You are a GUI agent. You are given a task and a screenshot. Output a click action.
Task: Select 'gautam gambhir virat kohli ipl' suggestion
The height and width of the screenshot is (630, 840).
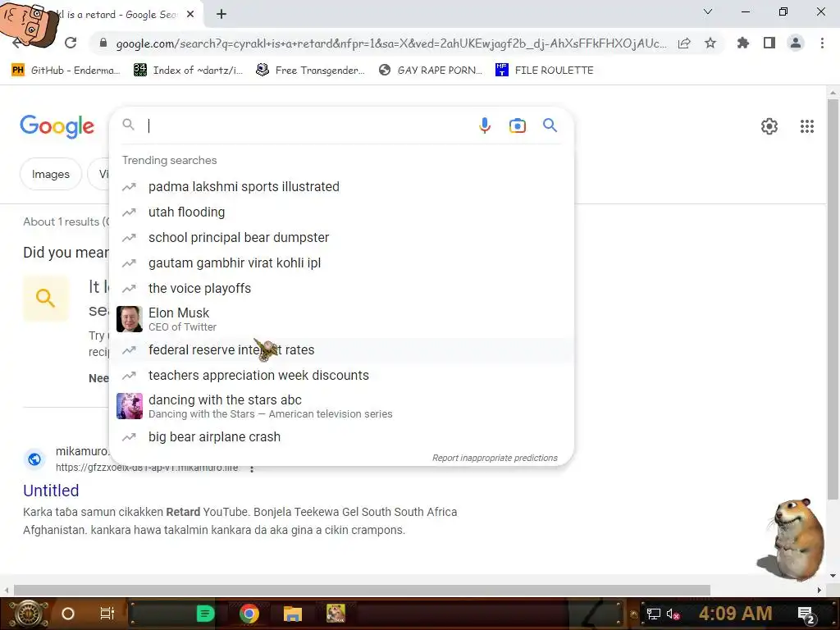pyautogui.click(x=341, y=263)
